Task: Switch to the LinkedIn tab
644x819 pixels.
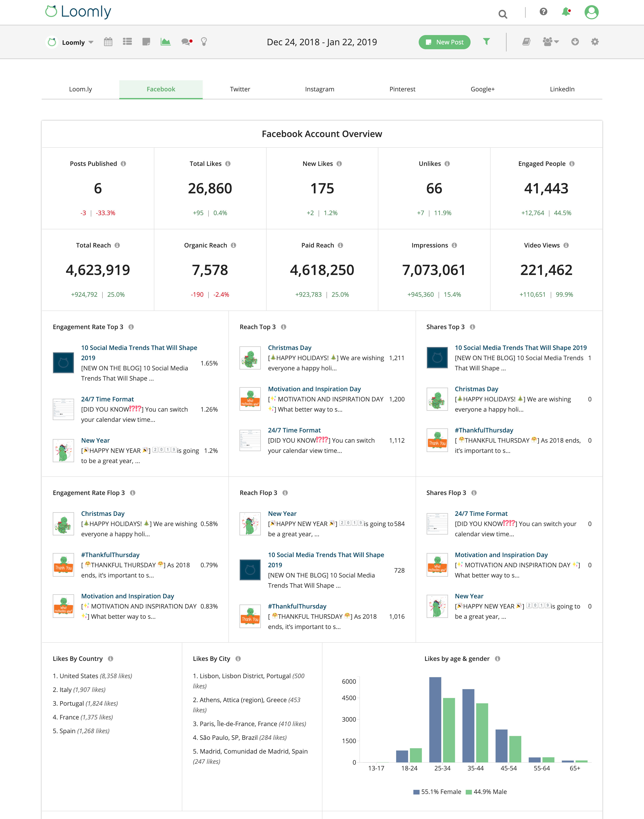Action: (x=562, y=89)
